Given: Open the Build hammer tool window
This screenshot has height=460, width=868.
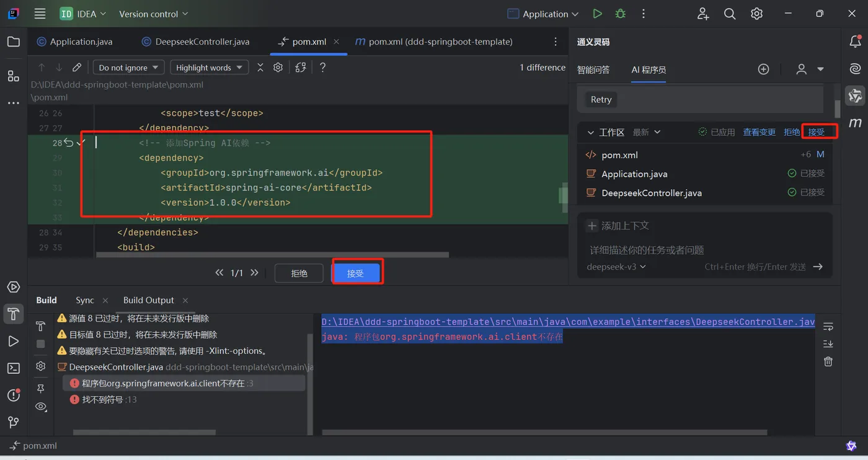Looking at the screenshot, I should tap(13, 314).
